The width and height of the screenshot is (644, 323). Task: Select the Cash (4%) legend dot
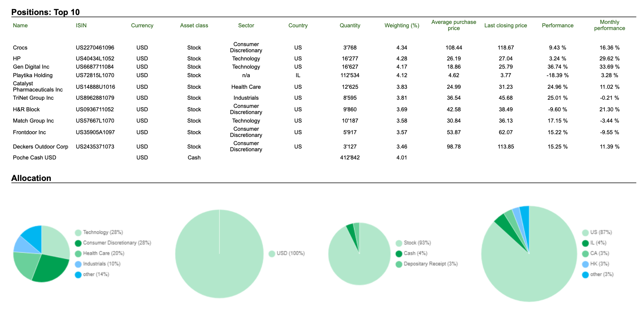point(399,254)
